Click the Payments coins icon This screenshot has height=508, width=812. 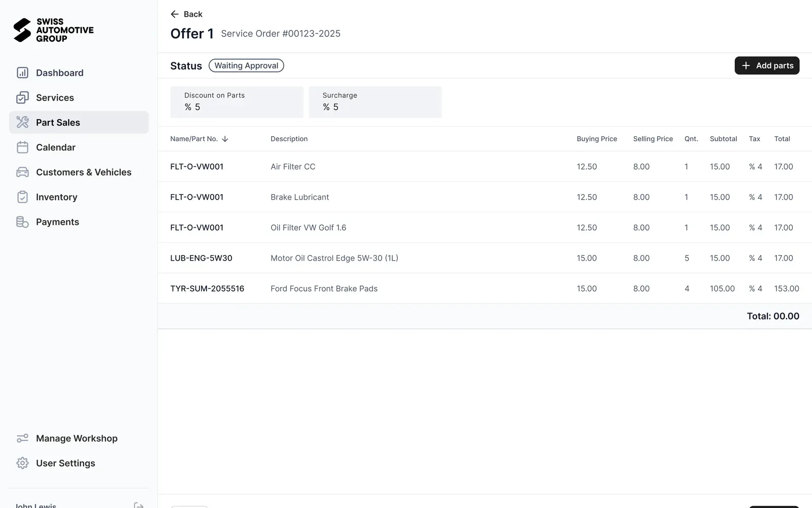pos(22,222)
